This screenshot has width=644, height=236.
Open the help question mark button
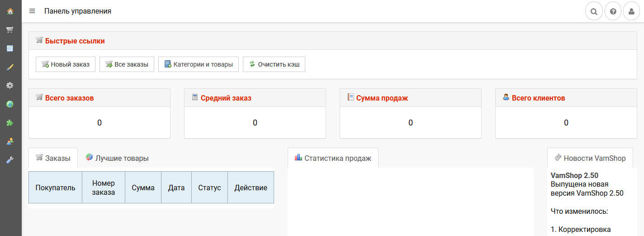[x=613, y=11]
